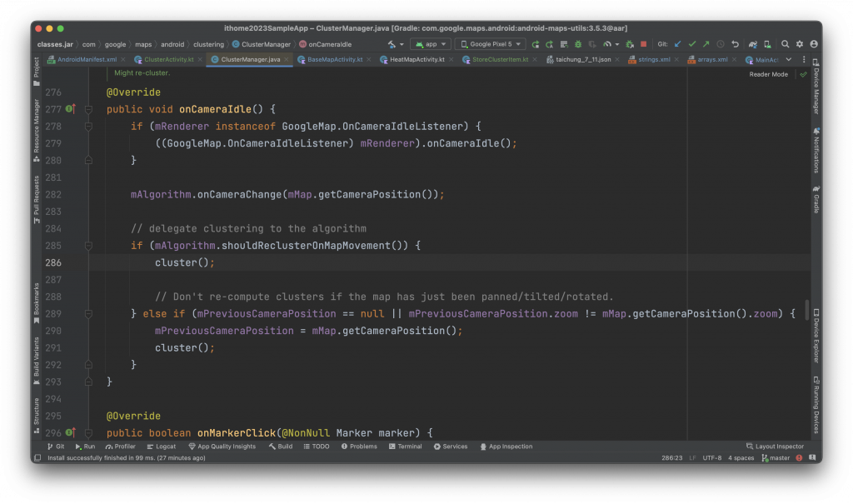Click the Attach Debugger to Android Process icon

(x=630, y=44)
